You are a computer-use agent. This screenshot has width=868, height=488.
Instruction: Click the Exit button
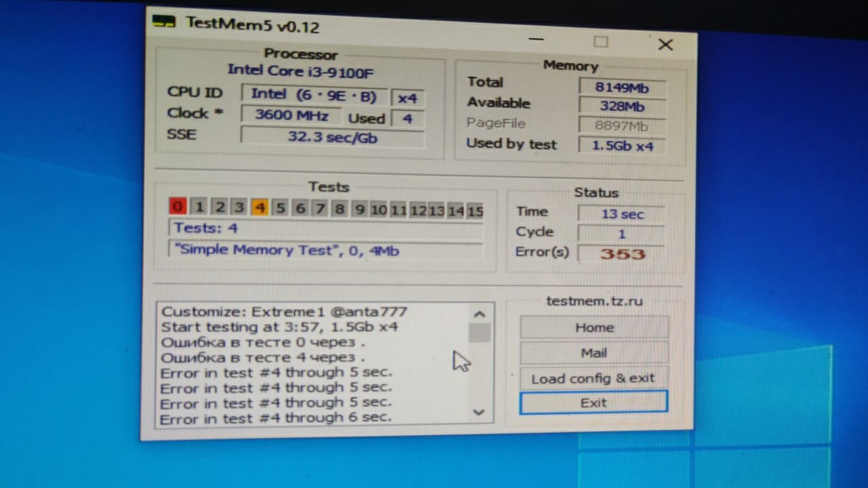593,402
